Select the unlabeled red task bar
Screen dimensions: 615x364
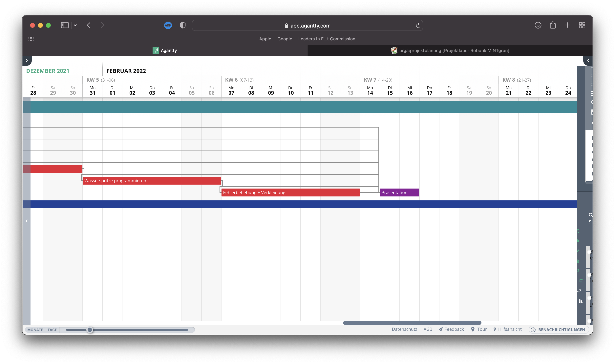[x=53, y=169]
